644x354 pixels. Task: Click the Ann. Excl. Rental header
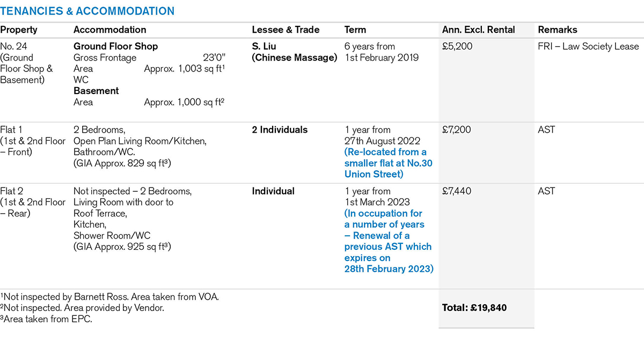tap(478, 30)
